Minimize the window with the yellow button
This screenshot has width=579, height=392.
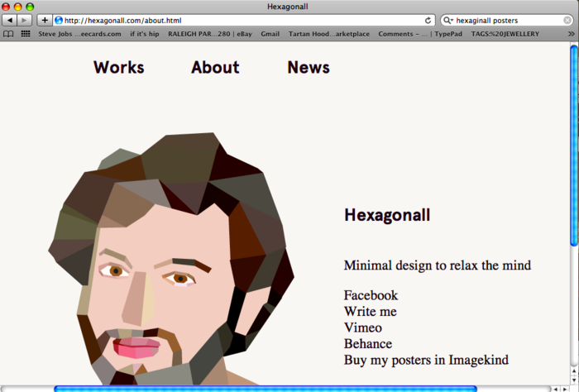pos(17,7)
